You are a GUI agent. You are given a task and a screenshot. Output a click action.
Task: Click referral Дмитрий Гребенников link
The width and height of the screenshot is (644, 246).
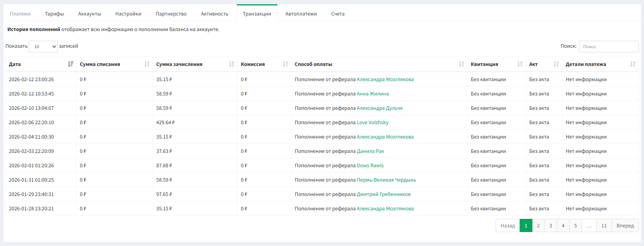[x=383, y=194]
